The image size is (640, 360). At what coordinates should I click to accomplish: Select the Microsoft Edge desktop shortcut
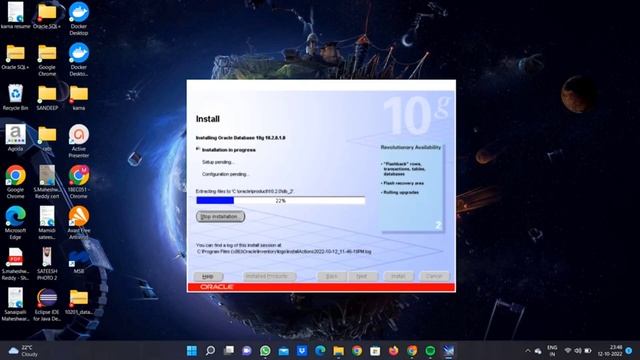pyautogui.click(x=15, y=223)
